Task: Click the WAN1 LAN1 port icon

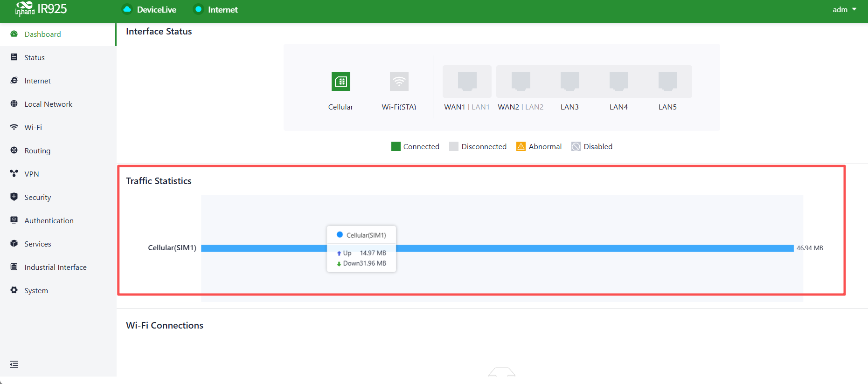Action: point(467,81)
